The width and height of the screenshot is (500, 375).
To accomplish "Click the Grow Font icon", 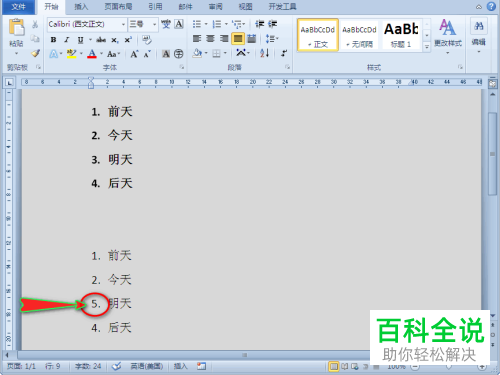I will click(x=134, y=54).
